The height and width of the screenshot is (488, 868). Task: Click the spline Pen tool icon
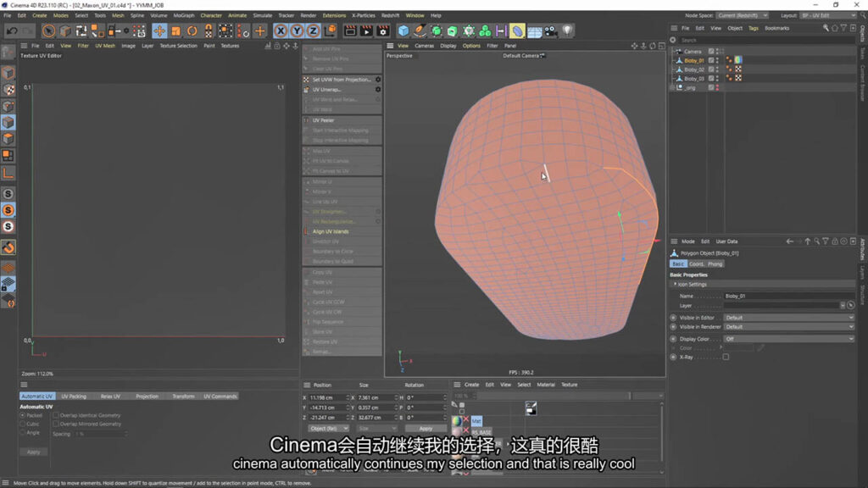420,31
